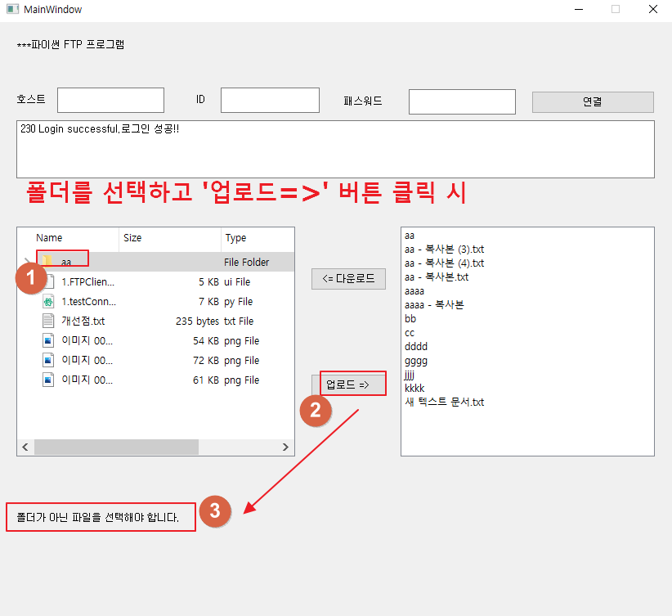Image resolution: width=672 pixels, height=616 pixels.
Task: Minimize the MainWindow window
Action: [579, 9]
